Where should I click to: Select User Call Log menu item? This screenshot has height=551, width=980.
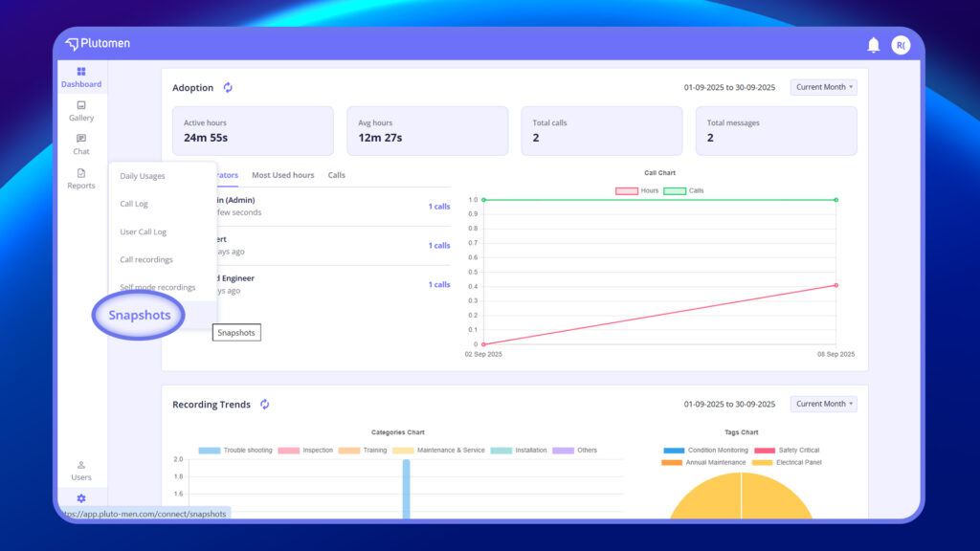point(144,231)
